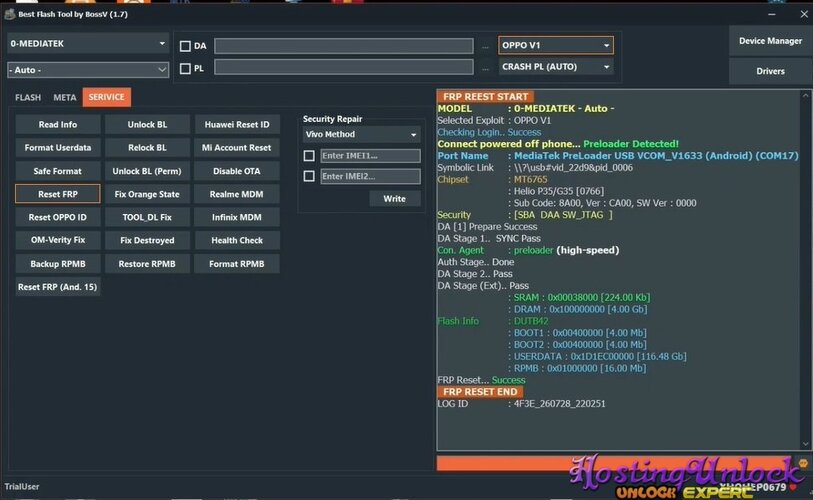Click the FRP REEST START log header
Viewport: 813px width, 500px height.
[485, 96]
